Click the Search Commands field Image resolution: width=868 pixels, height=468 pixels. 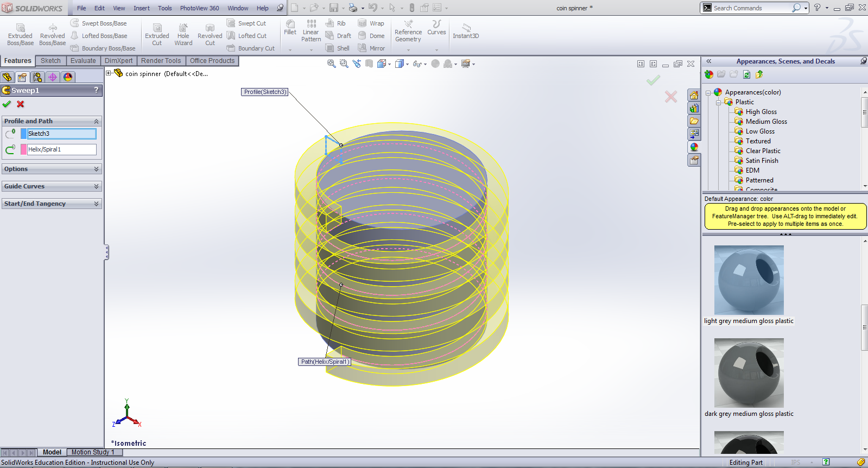pyautogui.click(x=751, y=8)
